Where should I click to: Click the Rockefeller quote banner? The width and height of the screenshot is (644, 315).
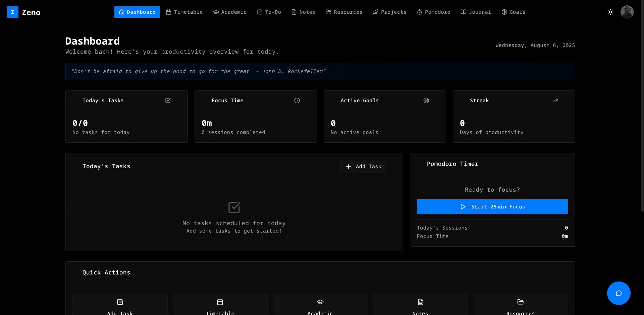pos(320,71)
